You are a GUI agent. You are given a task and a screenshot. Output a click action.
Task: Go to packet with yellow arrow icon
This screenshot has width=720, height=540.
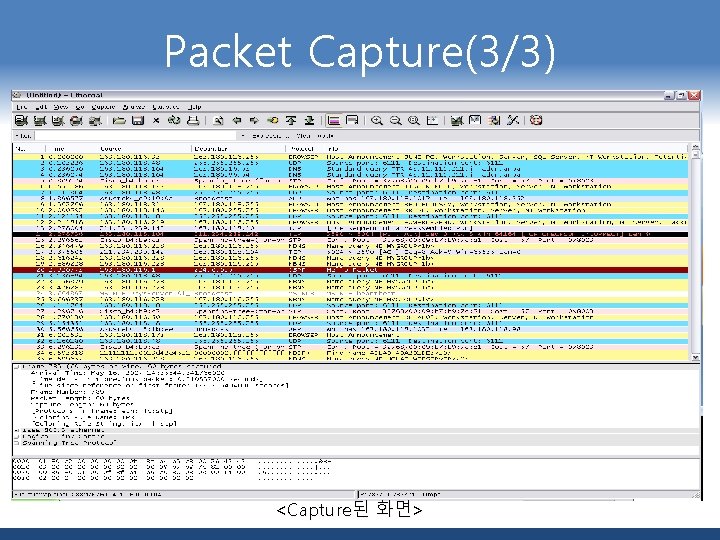tap(273, 121)
